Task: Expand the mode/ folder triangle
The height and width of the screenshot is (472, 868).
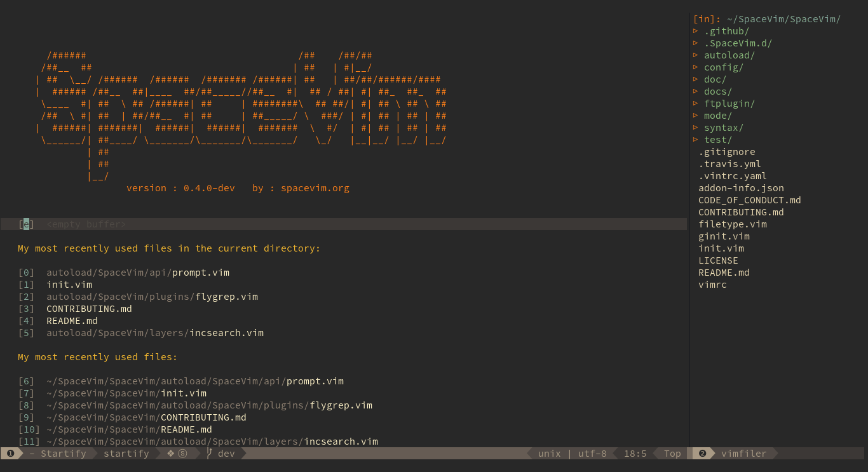Action: click(x=696, y=116)
